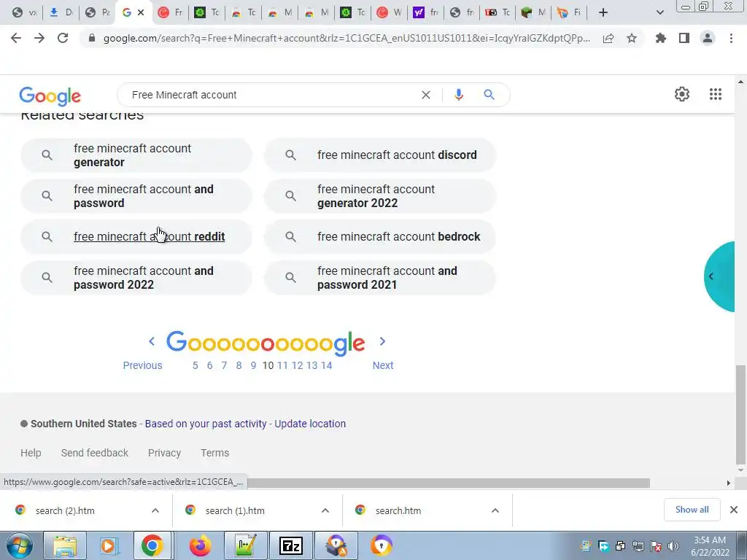Jump to results page 8
747x560 pixels.
pos(239,365)
